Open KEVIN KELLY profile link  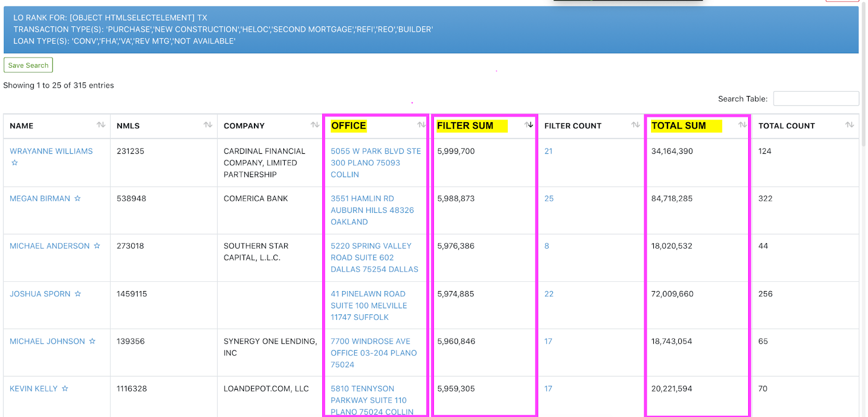[x=34, y=389]
